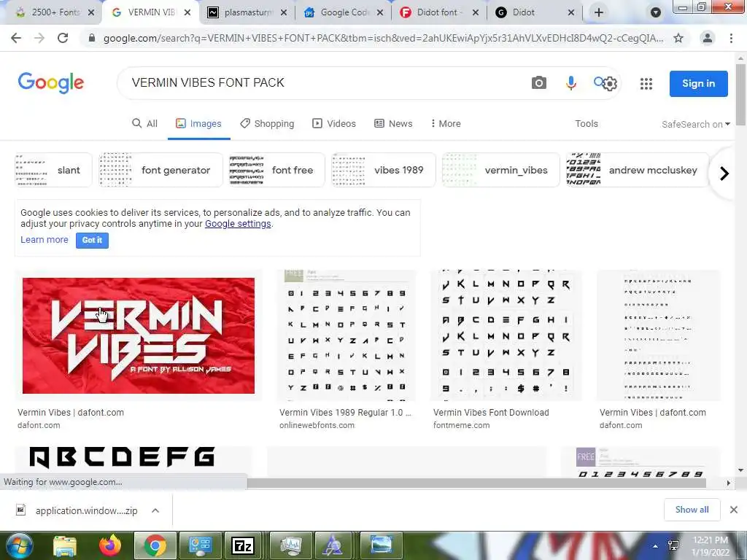This screenshot has height=560, width=747.
Task: Open a new browser tab
Action: 599,12
